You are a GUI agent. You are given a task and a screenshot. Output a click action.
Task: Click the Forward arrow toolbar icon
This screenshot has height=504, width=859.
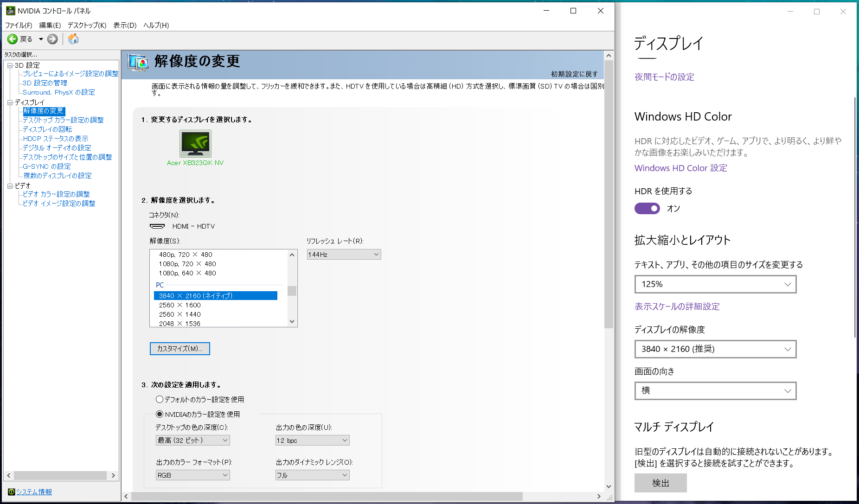click(x=53, y=39)
